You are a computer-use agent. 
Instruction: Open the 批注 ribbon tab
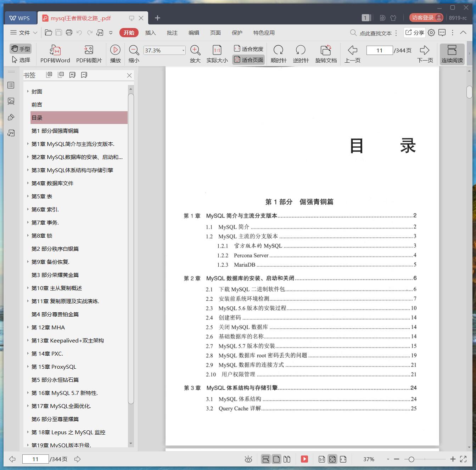pyautogui.click(x=172, y=33)
